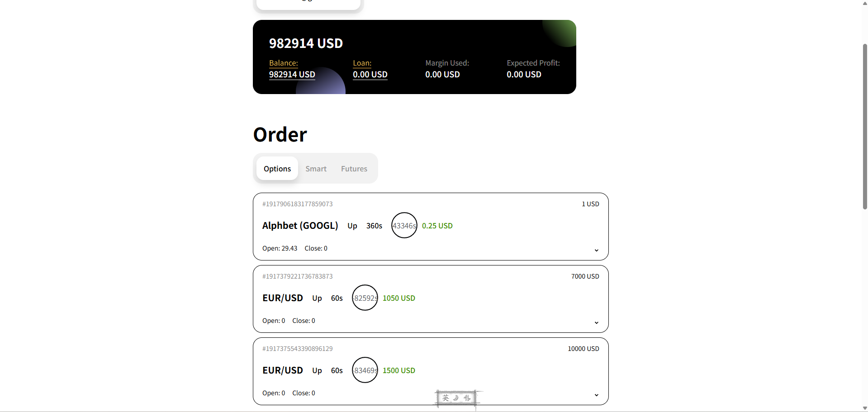The image size is (868, 412).
Task: Click the crescent moon icon in IME bar
Action: [x=456, y=398]
